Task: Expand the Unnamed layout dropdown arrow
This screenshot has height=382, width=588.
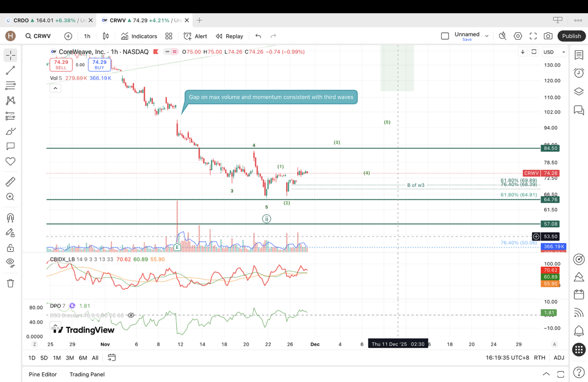Action: (x=487, y=36)
